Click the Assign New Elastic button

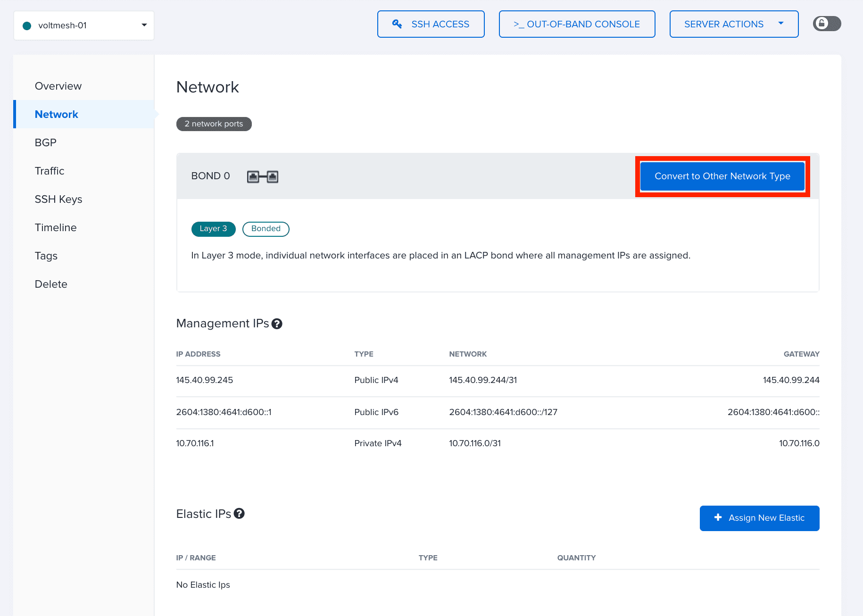point(760,518)
